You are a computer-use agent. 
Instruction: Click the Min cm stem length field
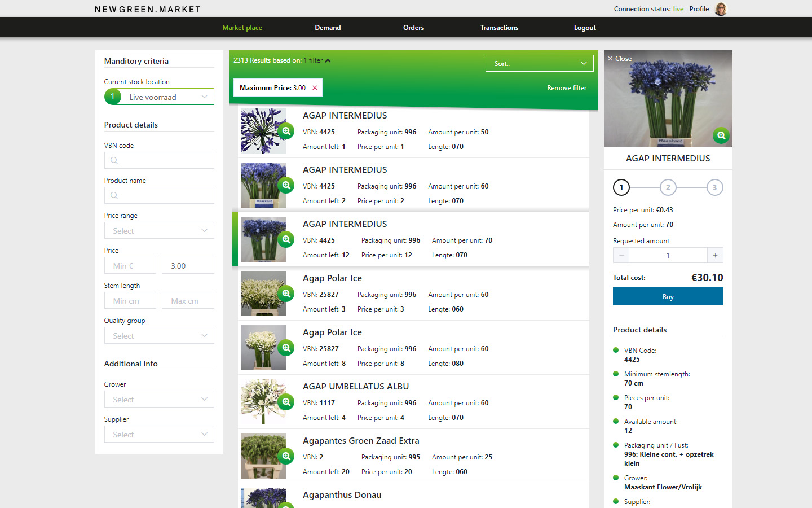click(x=130, y=300)
